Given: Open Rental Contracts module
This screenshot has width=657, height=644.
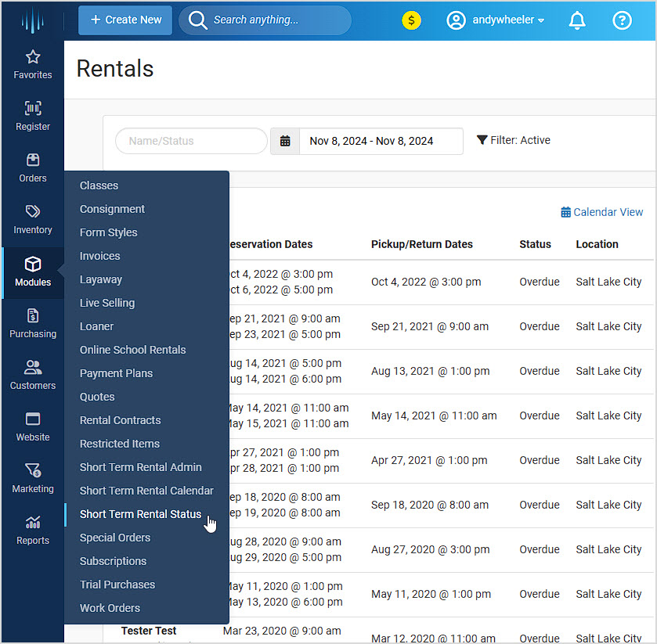Looking at the screenshot, I should pyautogui.click(x=121, y=420).
